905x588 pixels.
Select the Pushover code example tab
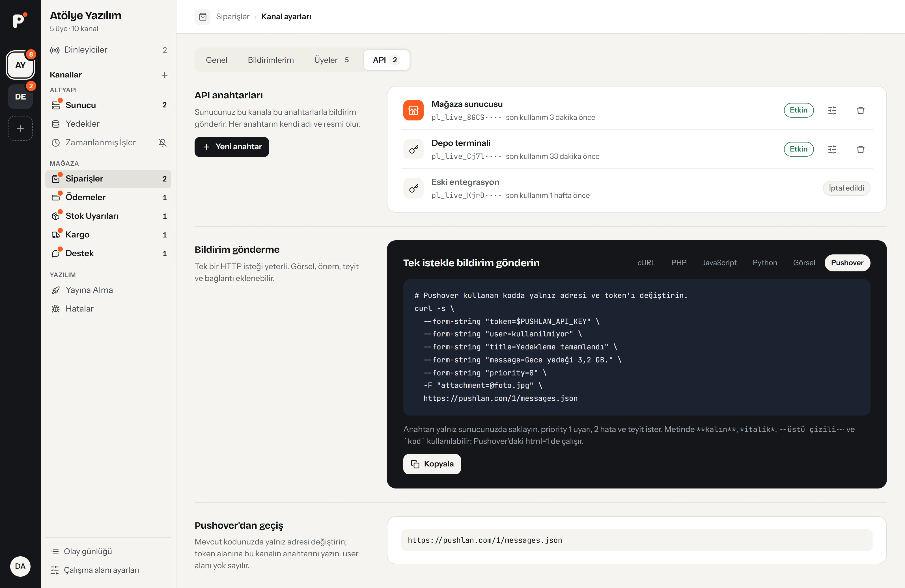[x=847, y=263]
